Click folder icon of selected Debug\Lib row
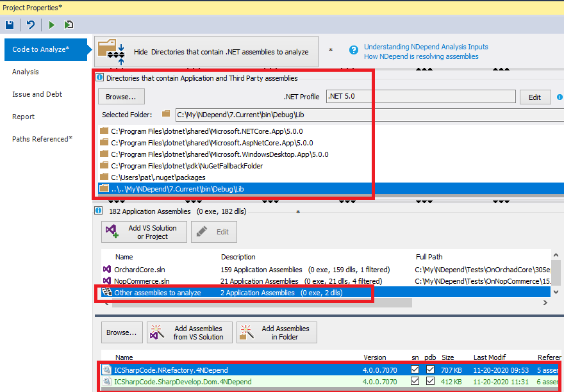Viewport: 564px width, 392px height. coord(104,188)
